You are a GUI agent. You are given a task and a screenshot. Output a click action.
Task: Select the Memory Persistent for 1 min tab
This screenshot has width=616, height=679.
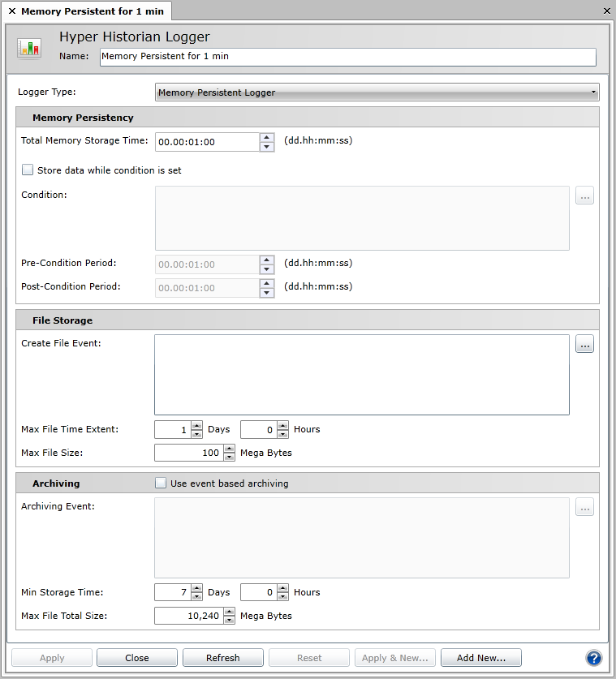tap(91, 11)
